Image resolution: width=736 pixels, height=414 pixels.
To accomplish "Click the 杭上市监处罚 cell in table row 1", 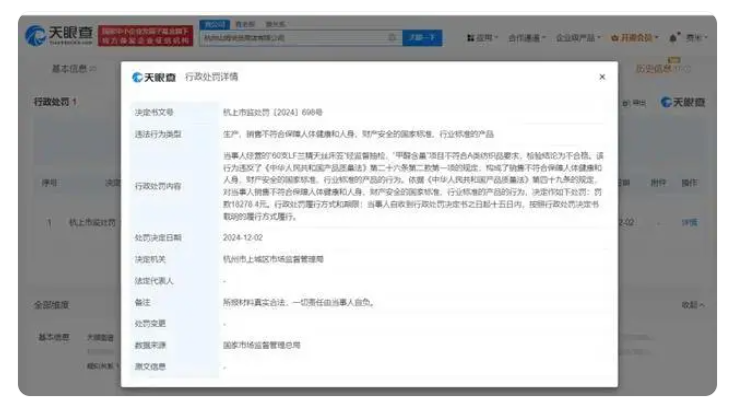I will pos(92,223).
